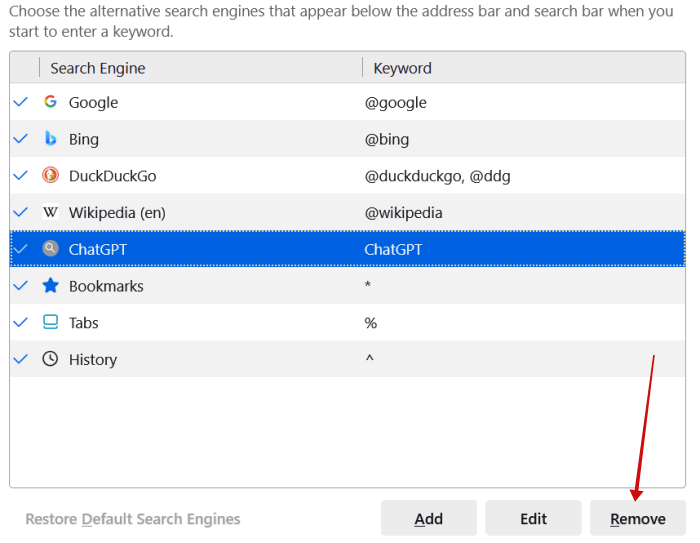Screen dimensions: 700x543
Task: Uncheck the Google search engine checkmark
Action: click(21, 102)
